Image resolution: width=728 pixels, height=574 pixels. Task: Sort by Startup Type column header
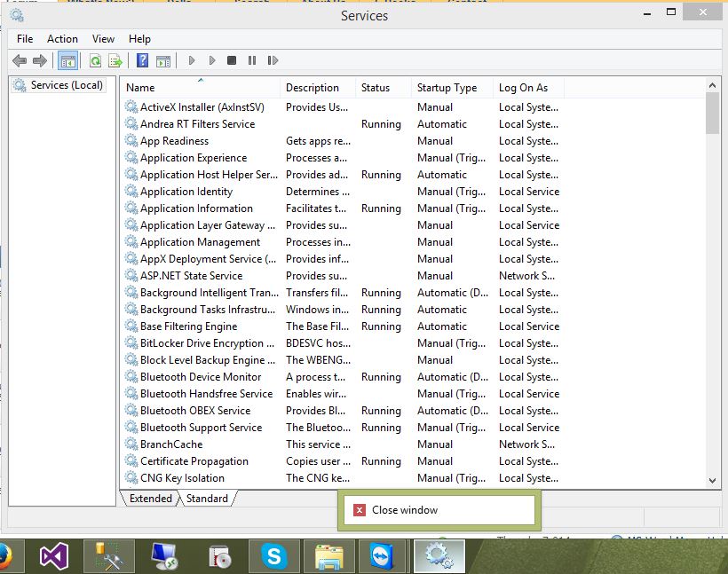452,88
